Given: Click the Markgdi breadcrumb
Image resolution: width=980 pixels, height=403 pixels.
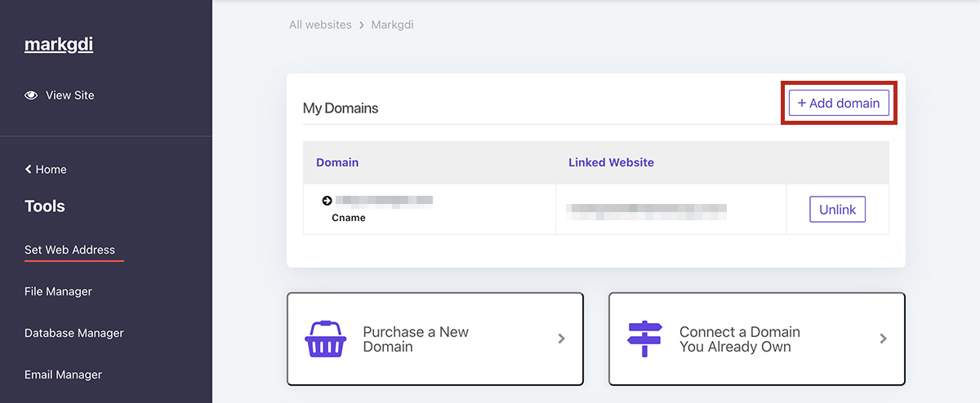Looking at the screenshot, I should click(x=392, y=25).
